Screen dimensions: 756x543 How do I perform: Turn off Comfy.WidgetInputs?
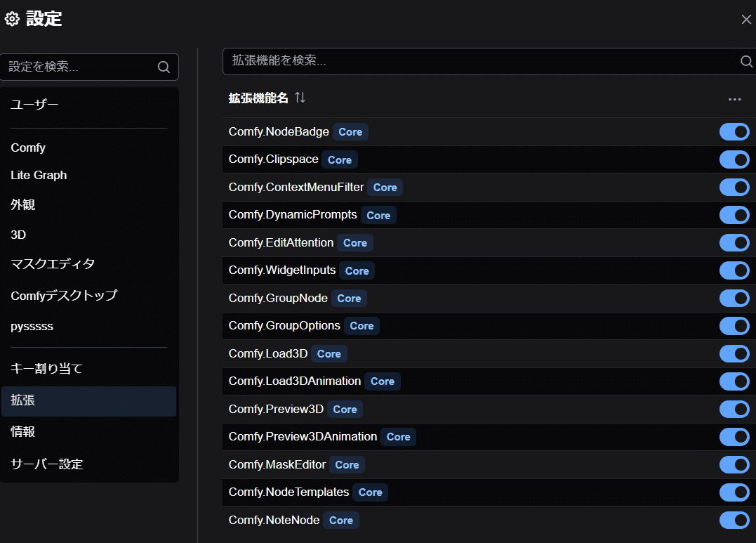click(x=734, y=270)
